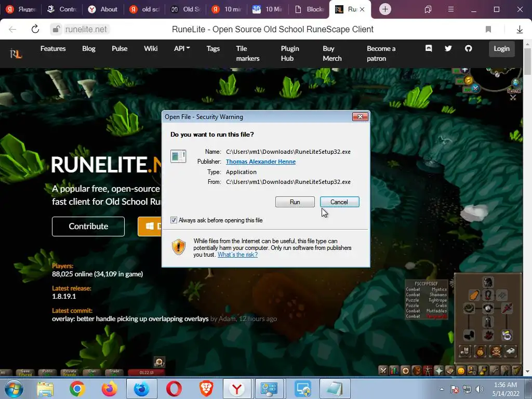Click Run in the security warning

point(295,202)
